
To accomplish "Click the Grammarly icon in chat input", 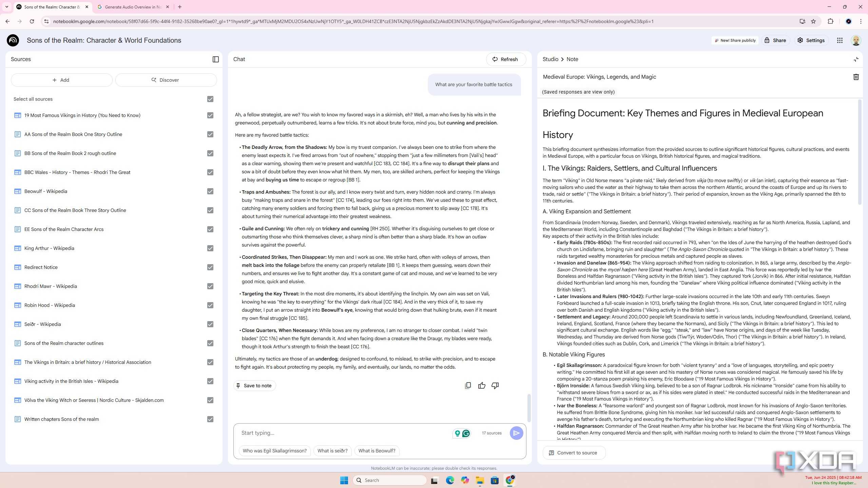I will 466,433.
